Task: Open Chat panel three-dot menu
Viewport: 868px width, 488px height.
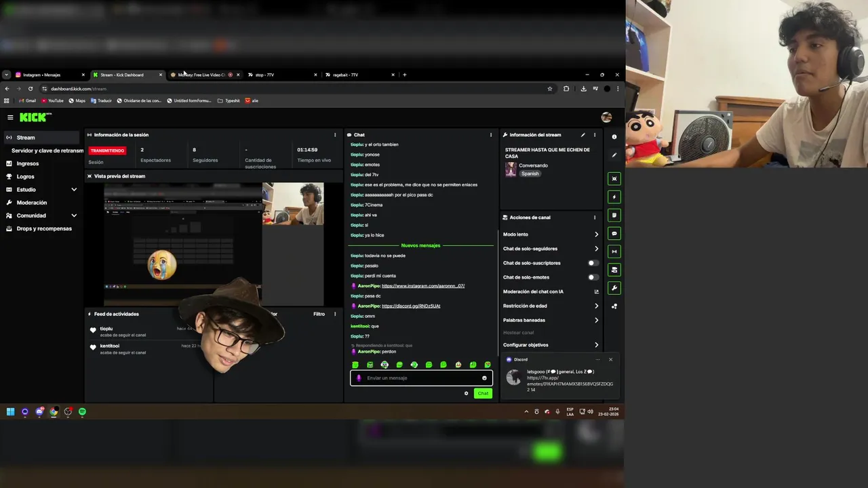Action: click(x=491, y=135)
